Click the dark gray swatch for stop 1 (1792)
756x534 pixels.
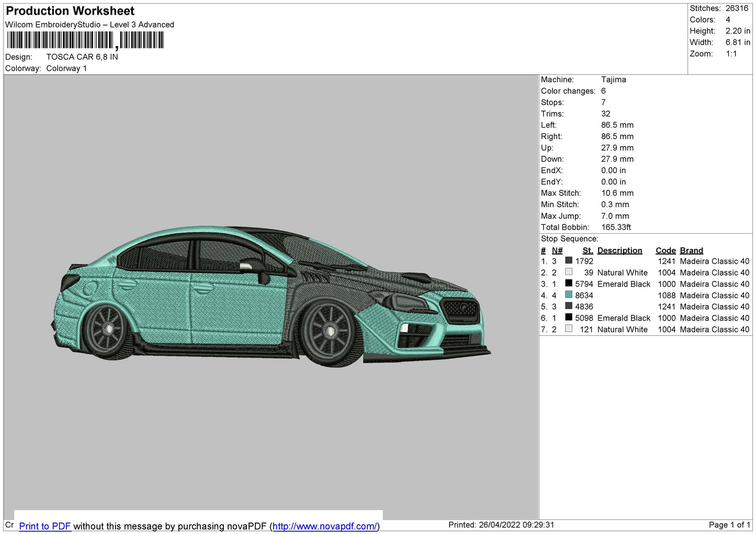[569, 260]
